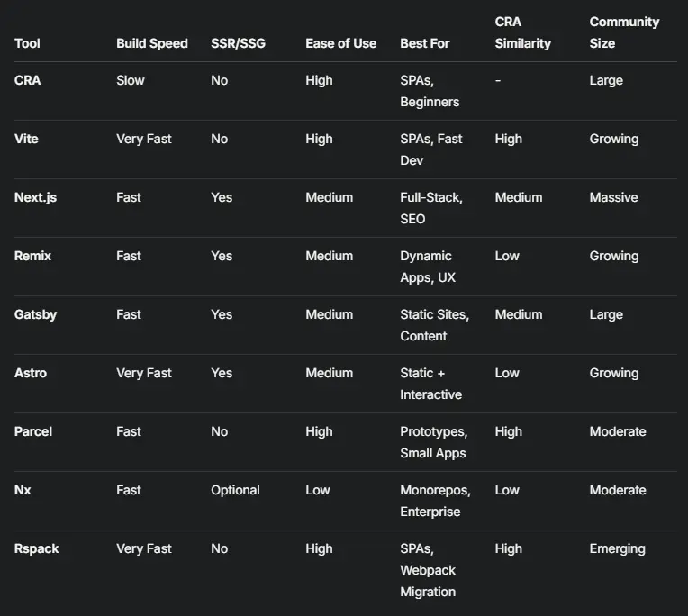Click the Community Size column header
The image size is (688, 616).
click(624, 32)
